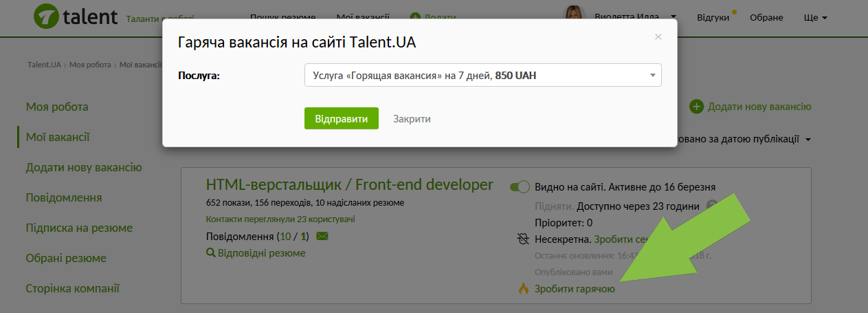Viewport: 868px width, 313px height.
Task: Select Додати нову вакансію in the sidebar
Action: [x=84, y=167]
